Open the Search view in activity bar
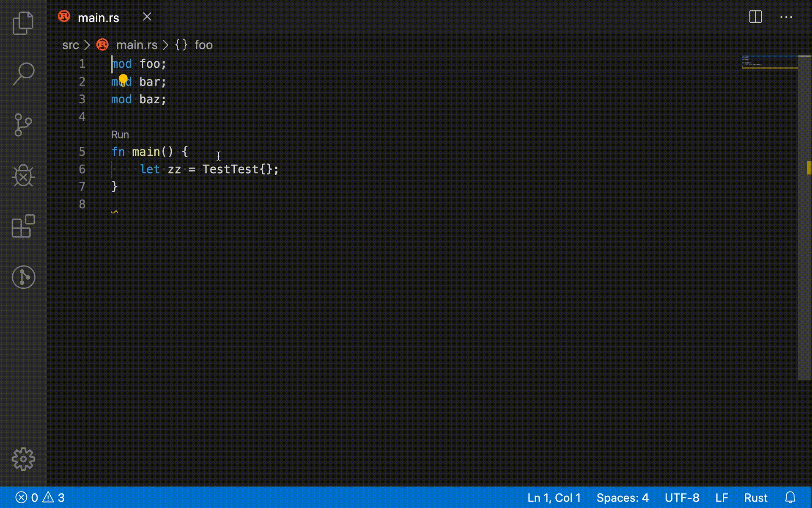812x508 pixels. click(x=23, y=74)
